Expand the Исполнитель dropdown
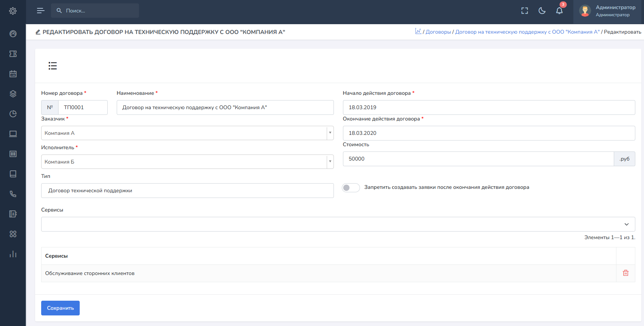 330,162
